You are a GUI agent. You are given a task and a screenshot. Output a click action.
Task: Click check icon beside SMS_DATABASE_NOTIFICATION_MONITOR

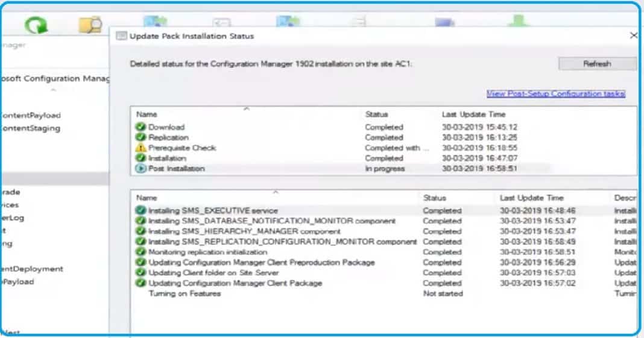tap(140, 221)
